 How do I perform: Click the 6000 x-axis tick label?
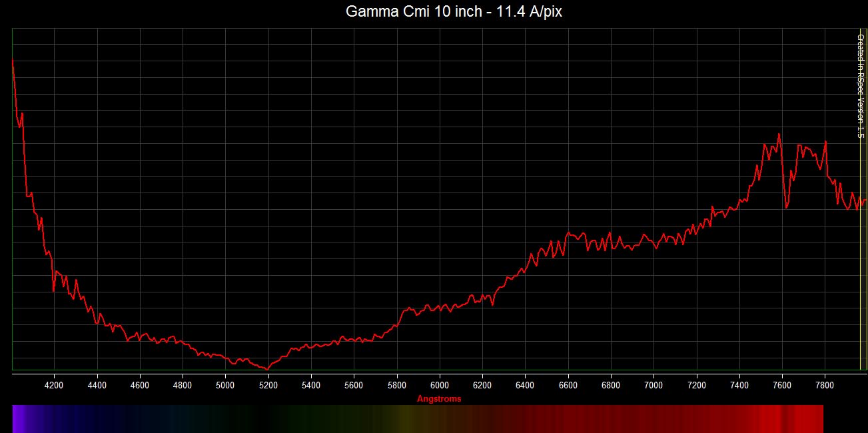(x=439, y=385)
